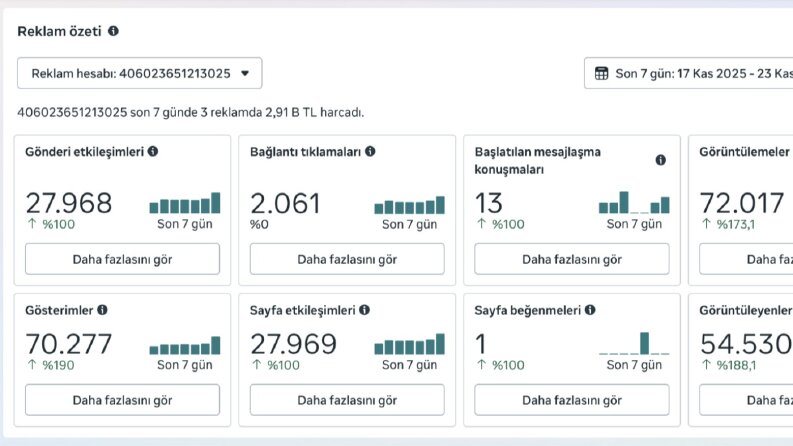
Task: Click the %0 change under Bağlantı tıklamaları
Action: click(x=259, y=224)
